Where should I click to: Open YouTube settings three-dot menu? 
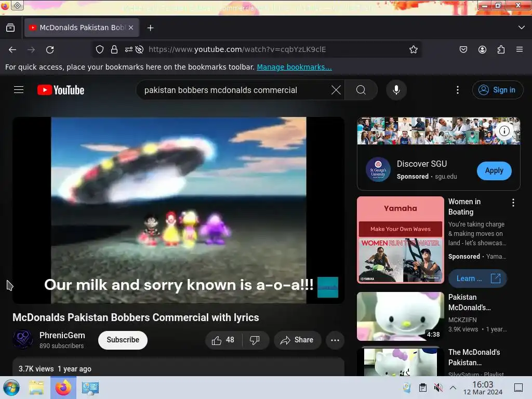click(457, 90)
